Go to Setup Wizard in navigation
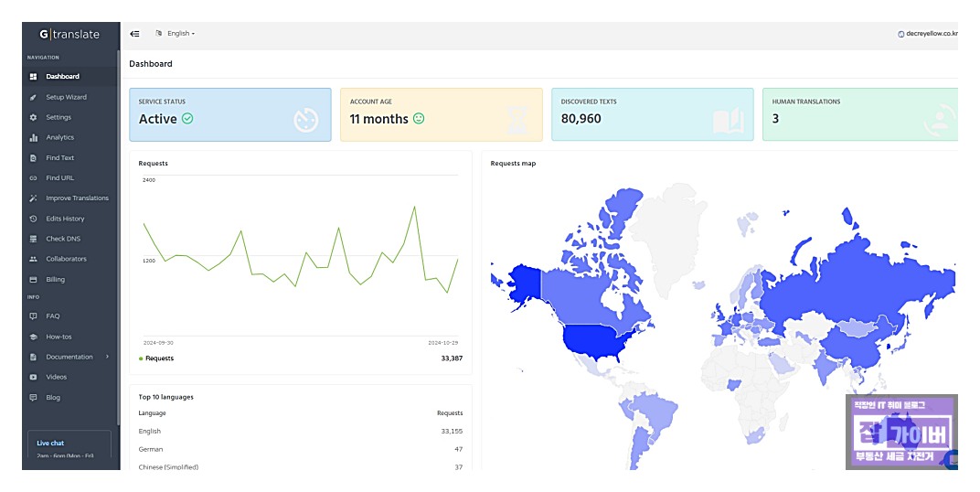980x492 pixels. 66,97
